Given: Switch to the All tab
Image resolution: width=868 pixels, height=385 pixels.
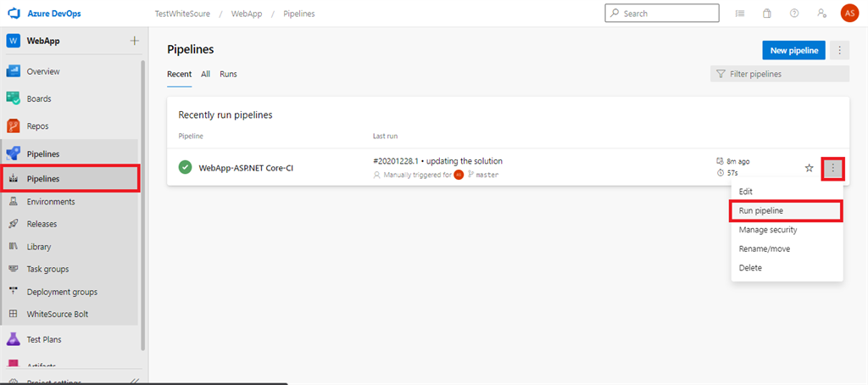Looking at the screenshot, I should (205, 74).
